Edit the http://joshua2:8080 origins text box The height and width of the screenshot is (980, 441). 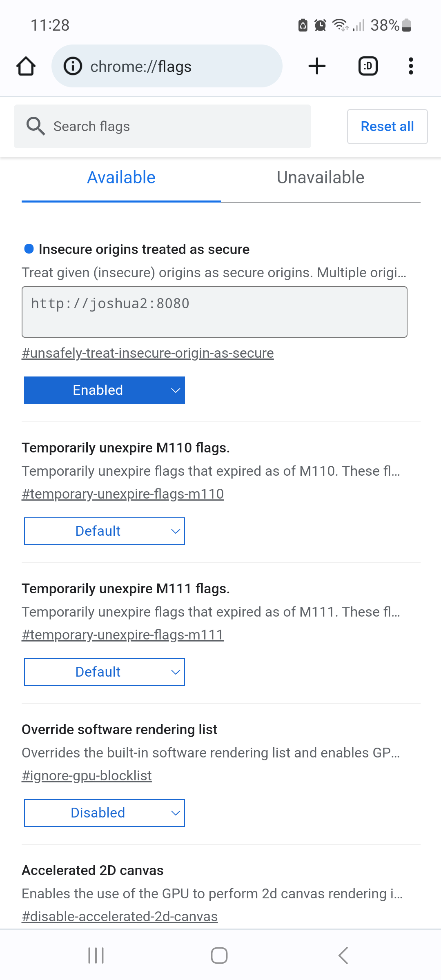(214, 312)
